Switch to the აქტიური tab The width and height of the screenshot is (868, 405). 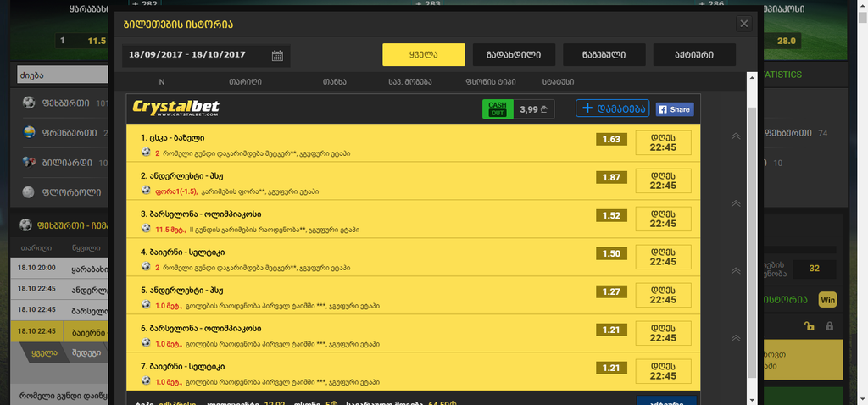[x=694, y=55]
